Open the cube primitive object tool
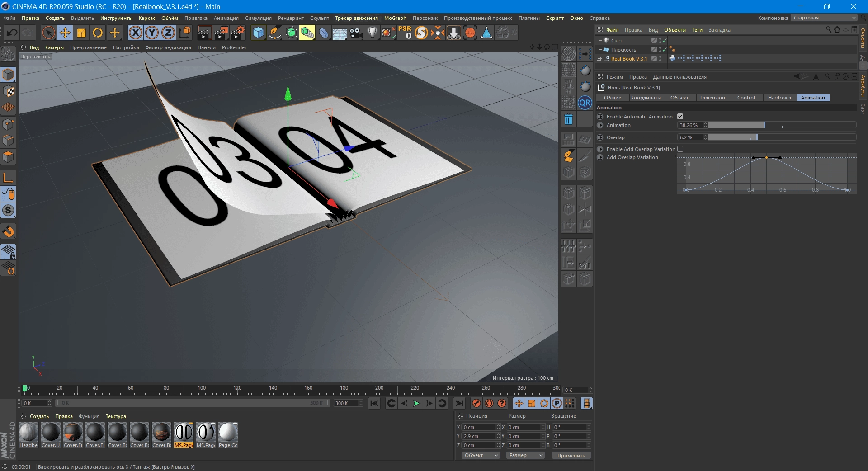This screenshot has width=868, height=471. tap(258, 33)
